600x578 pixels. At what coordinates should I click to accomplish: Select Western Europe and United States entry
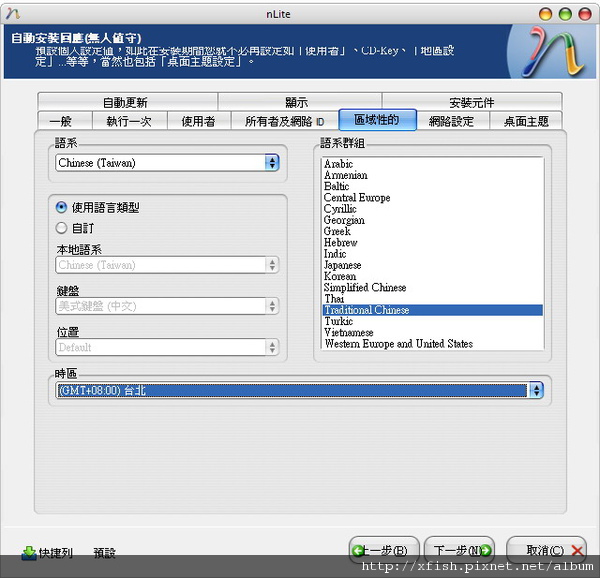(432, 344)
